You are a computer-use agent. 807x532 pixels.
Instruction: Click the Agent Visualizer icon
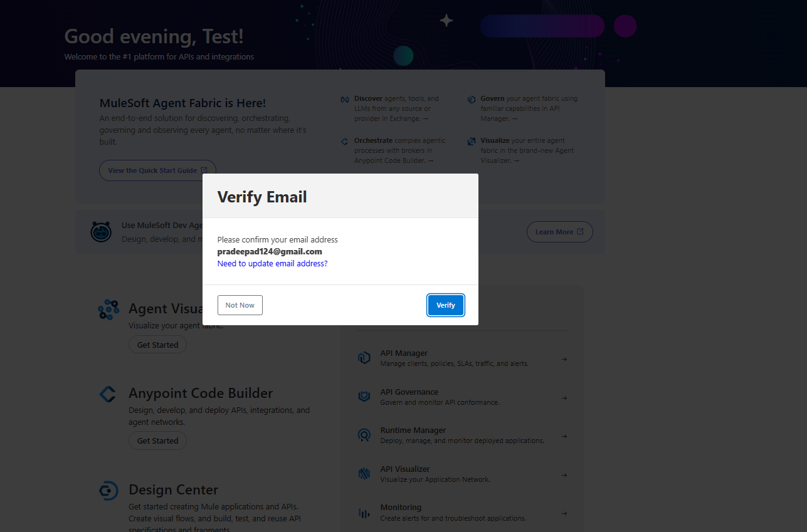pyautogui.click(x=108, y=310)
